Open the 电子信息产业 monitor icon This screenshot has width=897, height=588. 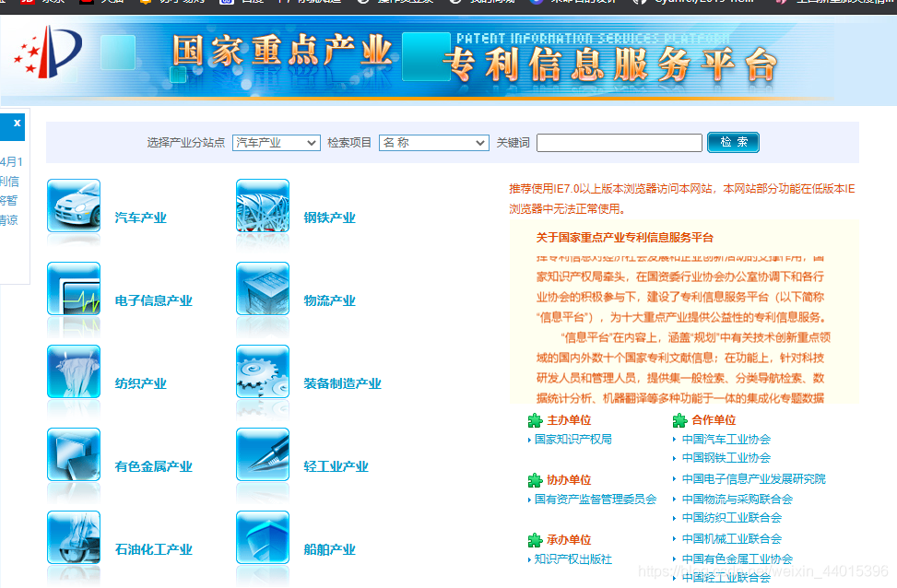(x=74, y=288)
